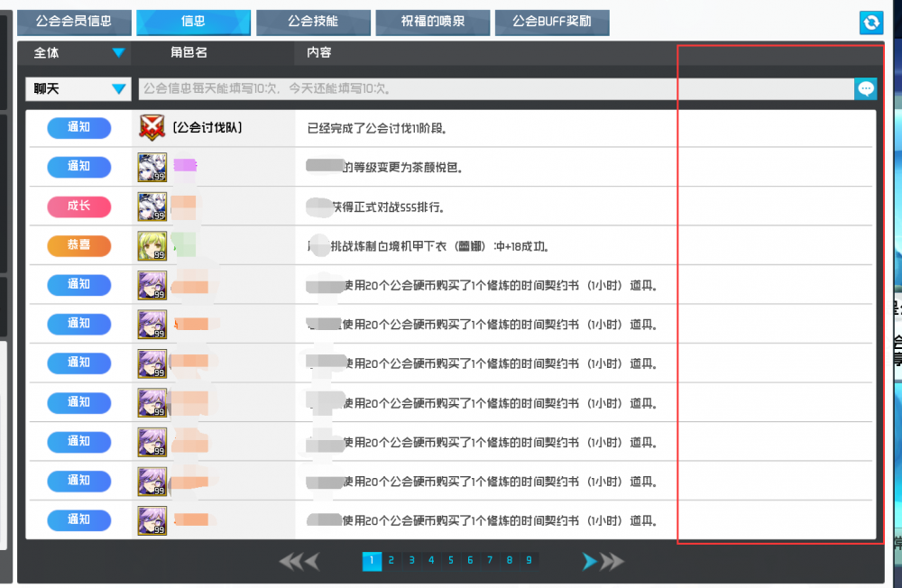The width and height of the screenshot is (902, 588).
Task: Click the refresh icon at top right
Action: coord(870,23)
